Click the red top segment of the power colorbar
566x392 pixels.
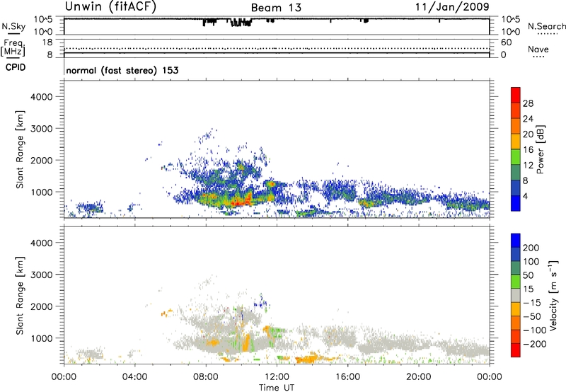tap(516, 95)
